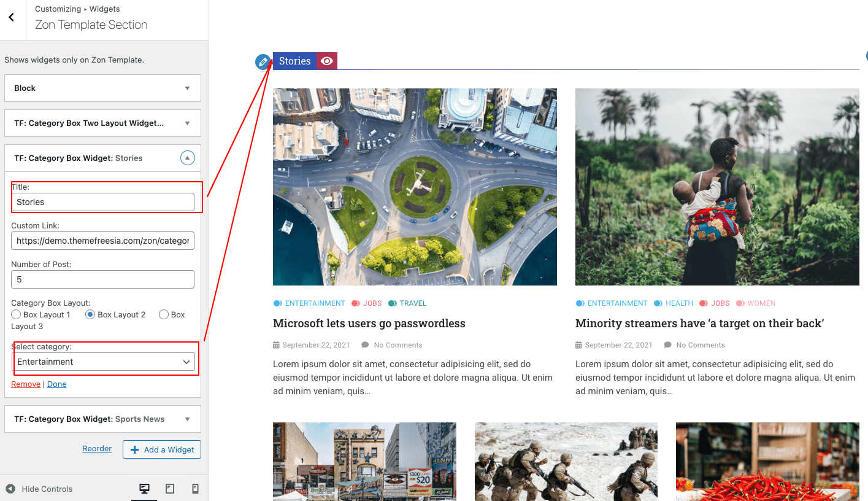This screenshot has height=501, width=868.
Task: Click the Hide Controls collapse icon
Action: tap(10, 489)
